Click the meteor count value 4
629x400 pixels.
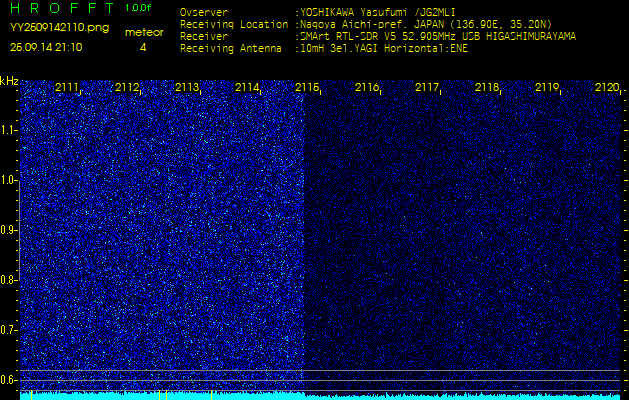(143, 47)
